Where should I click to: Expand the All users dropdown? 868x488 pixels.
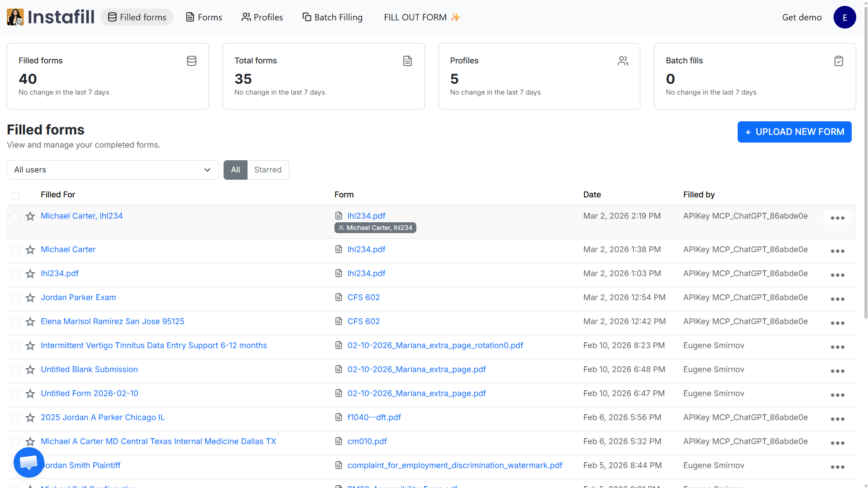tap(113, 170)
